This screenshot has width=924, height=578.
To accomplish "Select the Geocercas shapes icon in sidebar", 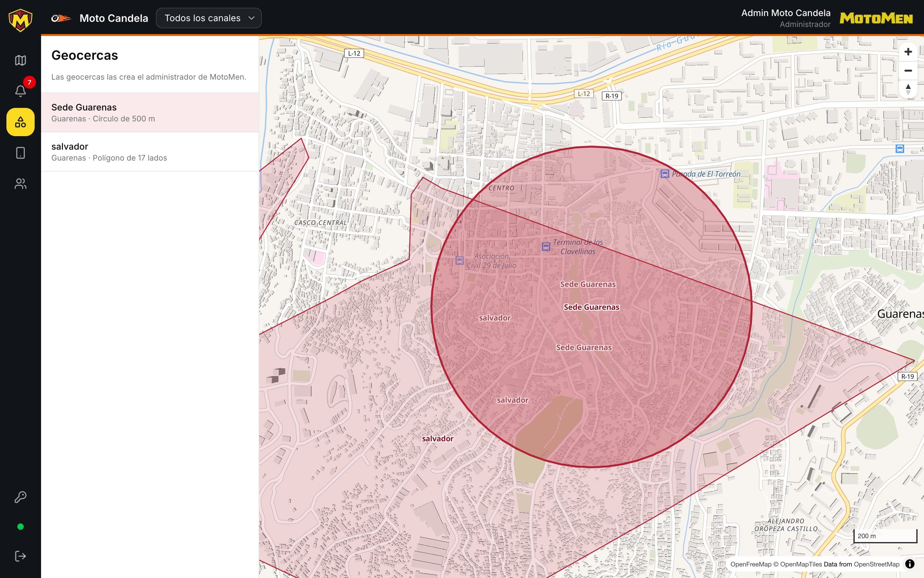I will point(20,122).
